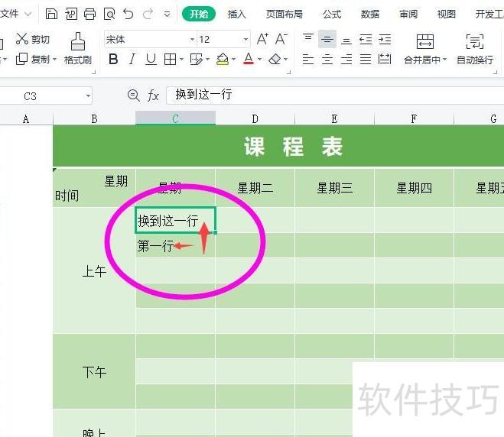Open the 数据 (Data) tab
504x437 pixels.
370,14
